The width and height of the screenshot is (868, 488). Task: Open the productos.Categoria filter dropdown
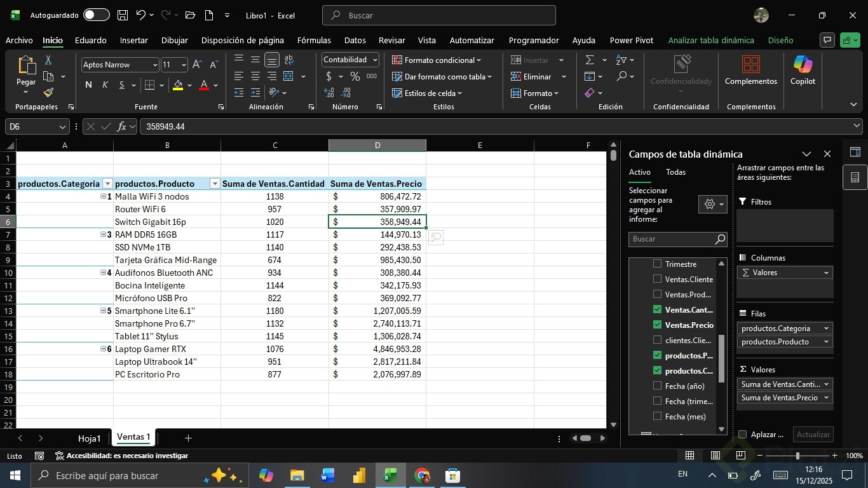pos(107,184)
